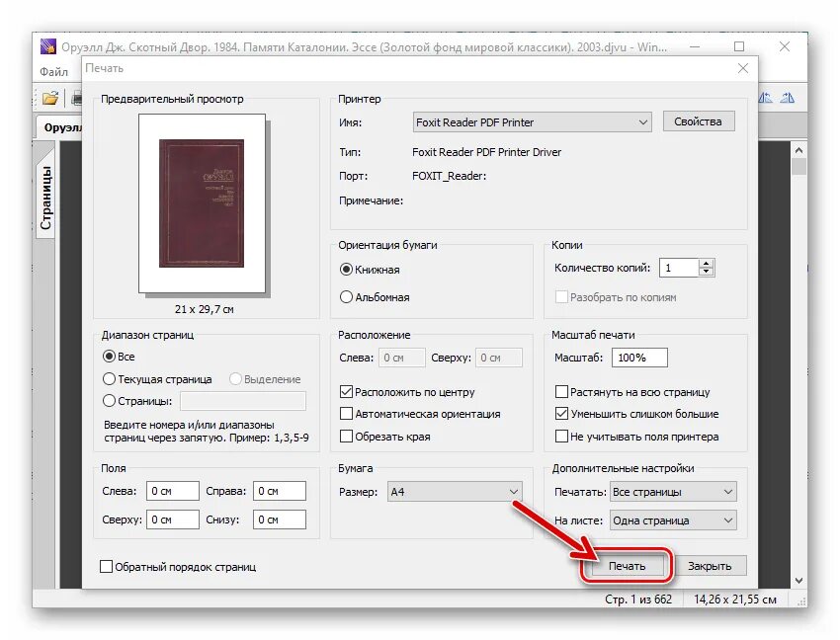Image resolution: width=840 pixels, height=640 pixels.
Task: Click the WinDjView app icon in title bar
Action: (47, 46)
